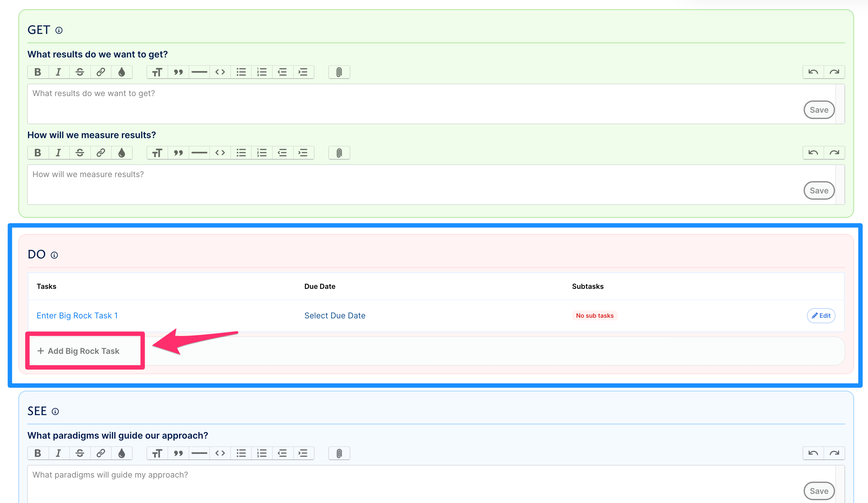
Task: Open highlight color drop in 'How will we measure' toolbar
Action: (x=122, y=153)
